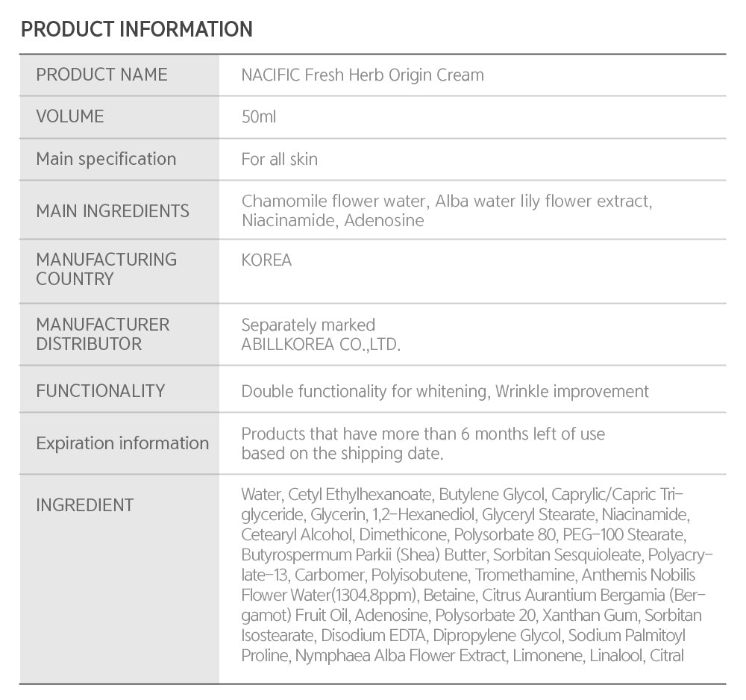746x700 pixels.
Task: Click the 50ml volume value
Action: [x=259, y=117]
